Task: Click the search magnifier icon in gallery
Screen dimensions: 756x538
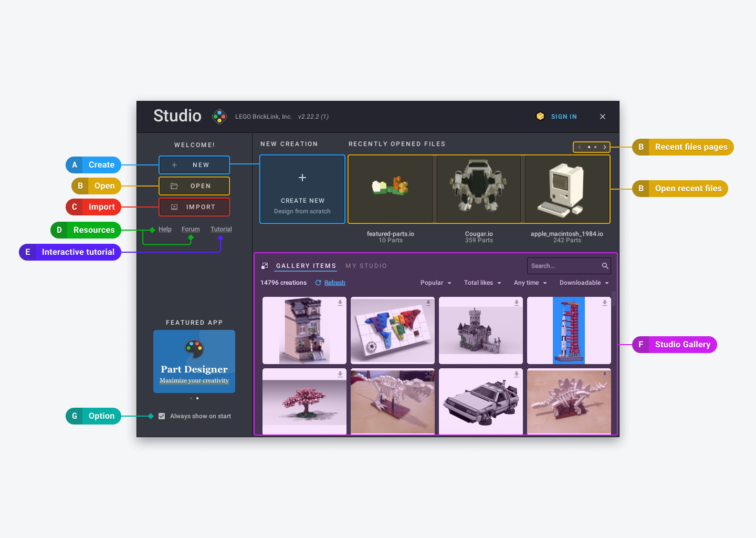Action: pos(605,266)
